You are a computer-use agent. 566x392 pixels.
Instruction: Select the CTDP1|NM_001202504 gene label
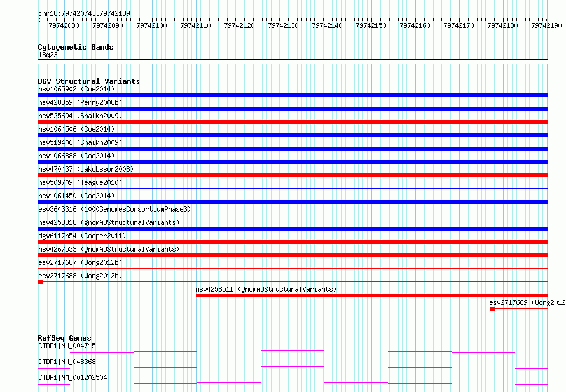coord(72,377)
